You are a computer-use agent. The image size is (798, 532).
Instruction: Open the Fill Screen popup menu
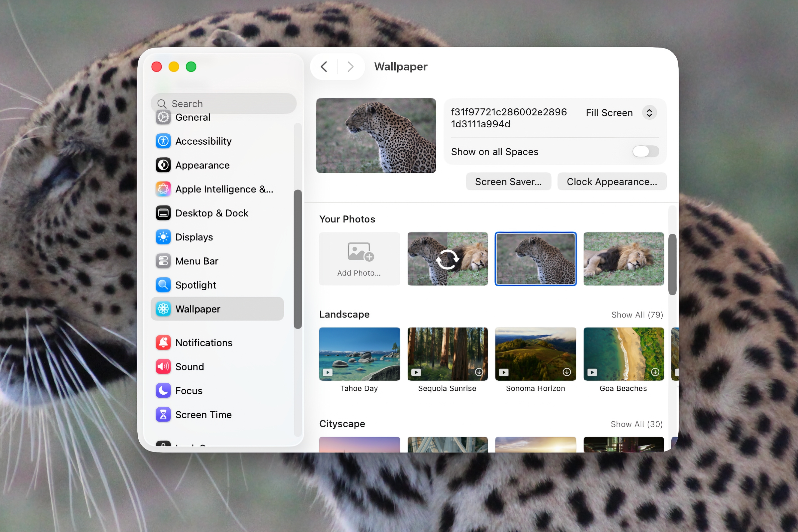pos(649,113)
